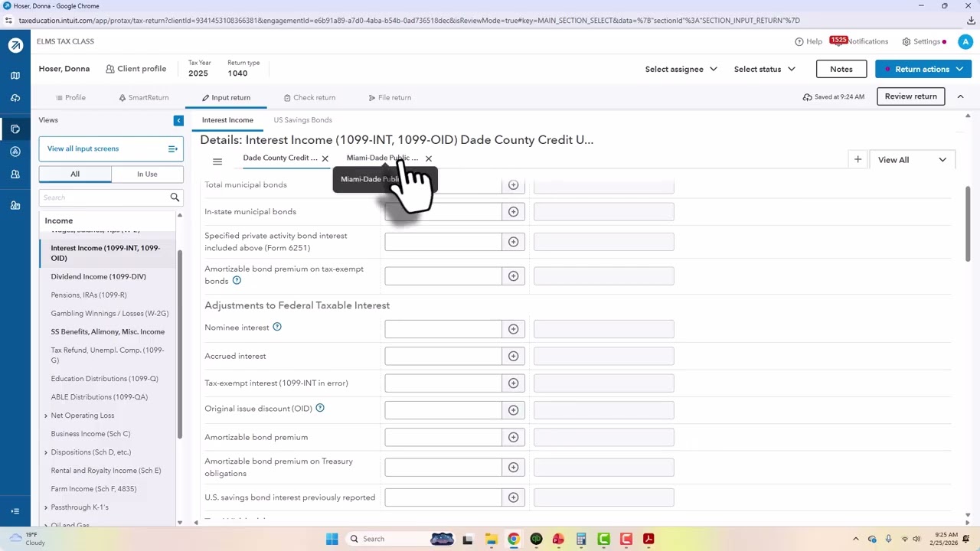The height and width of the screenshot is (551, 980).
Task: Close the Miami-Dade Public tab
Action: (x=428, y=158)
